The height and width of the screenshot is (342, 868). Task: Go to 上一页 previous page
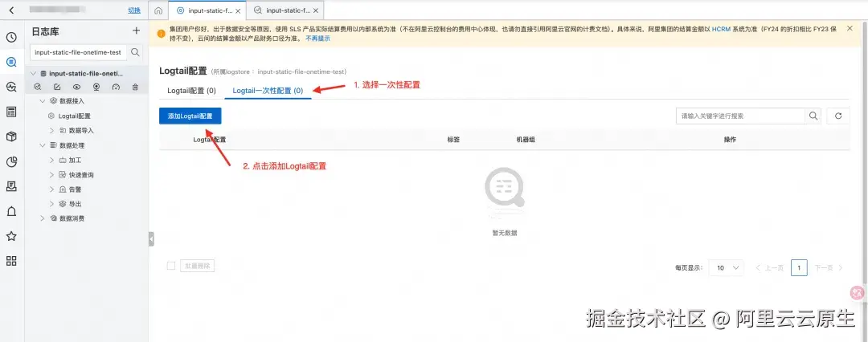click(x=770, y=268)
